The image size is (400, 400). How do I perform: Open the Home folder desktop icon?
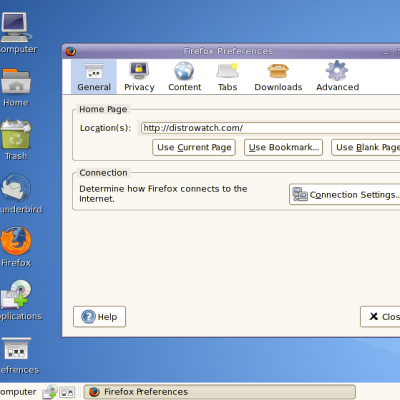tap(16, 87)
